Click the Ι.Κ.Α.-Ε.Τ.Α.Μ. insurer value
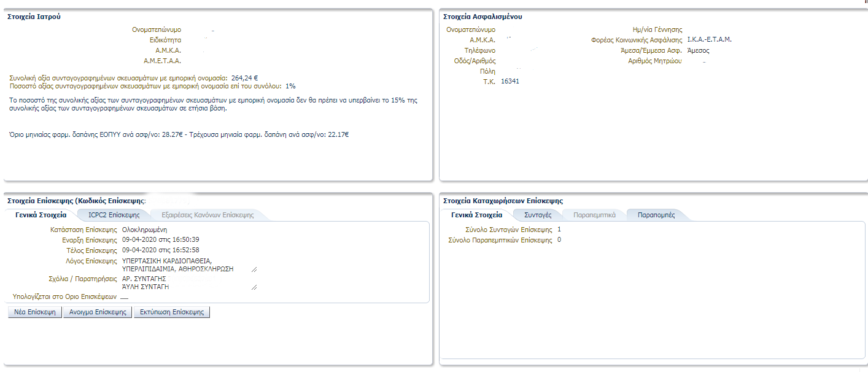The width and height of the screenshot is (868, 372). coord(709,39)
